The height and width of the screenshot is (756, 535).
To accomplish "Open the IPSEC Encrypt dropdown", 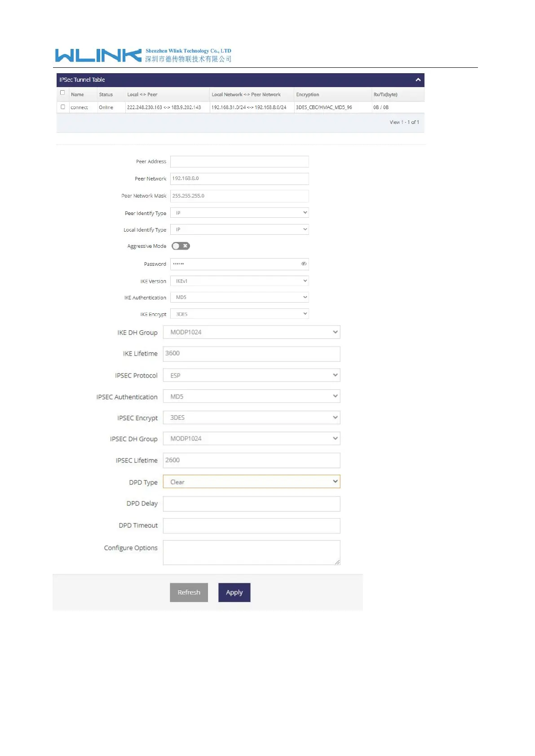I will click(x=252, y=418).
